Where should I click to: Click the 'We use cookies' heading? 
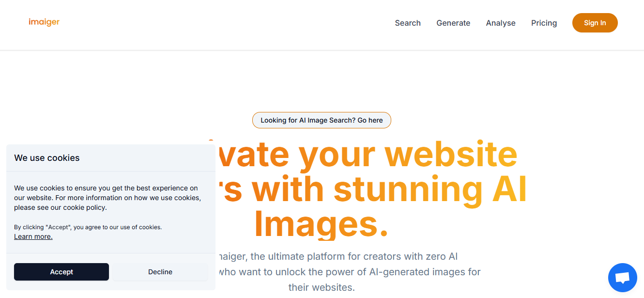(47, 158)
